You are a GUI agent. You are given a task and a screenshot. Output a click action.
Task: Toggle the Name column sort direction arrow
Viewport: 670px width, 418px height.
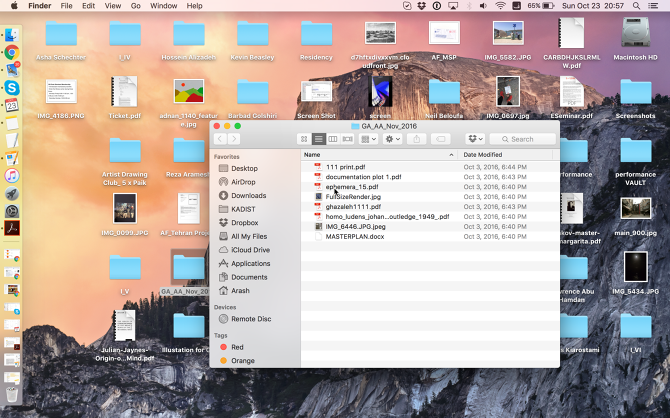(451, 155)
